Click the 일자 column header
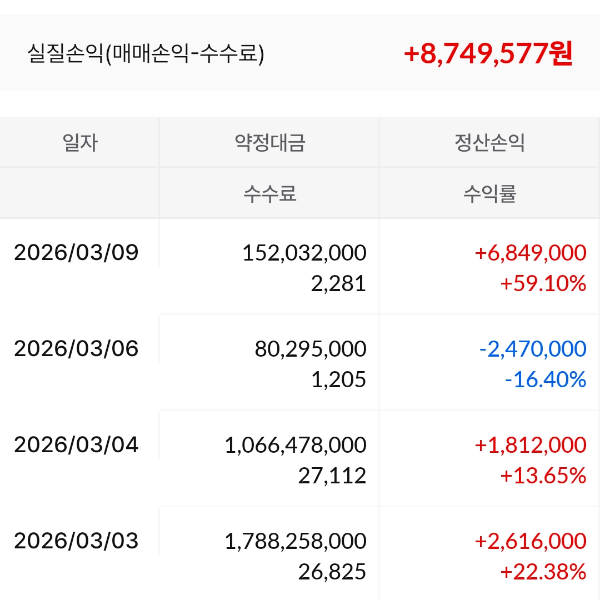Screen dimensions: 600x600 [80, 143]
